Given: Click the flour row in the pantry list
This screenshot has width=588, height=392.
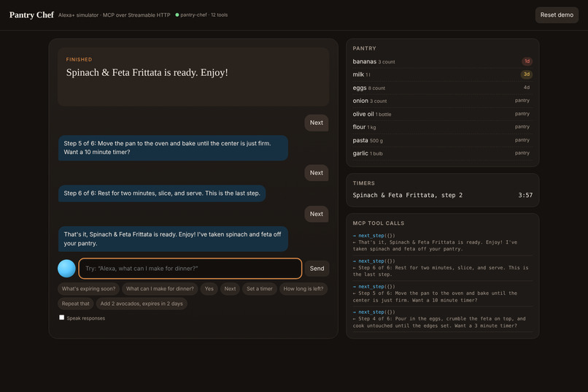Looking at the screenshot, I should [x=443, y=127].
